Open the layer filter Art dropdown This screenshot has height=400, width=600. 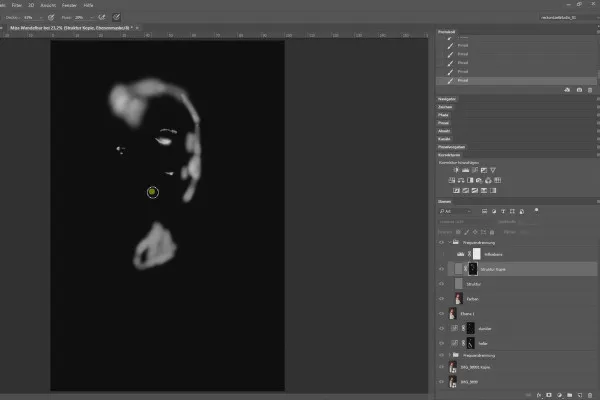pyautogui.click(x=455, y=211)
